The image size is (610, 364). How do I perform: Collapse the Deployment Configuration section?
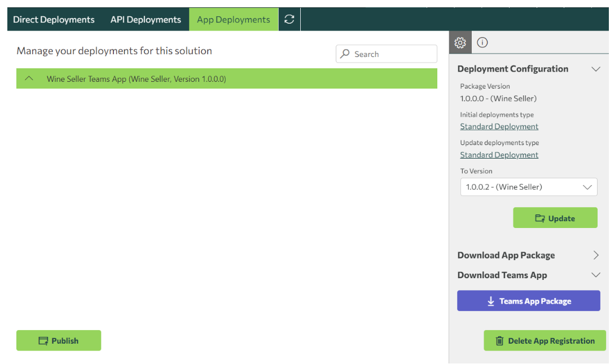click(595, 69)
